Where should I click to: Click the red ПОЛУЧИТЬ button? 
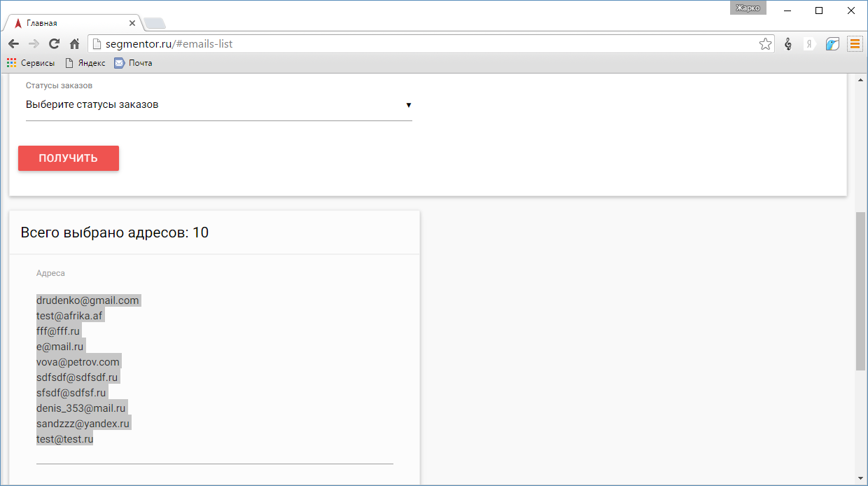(69, 158)
